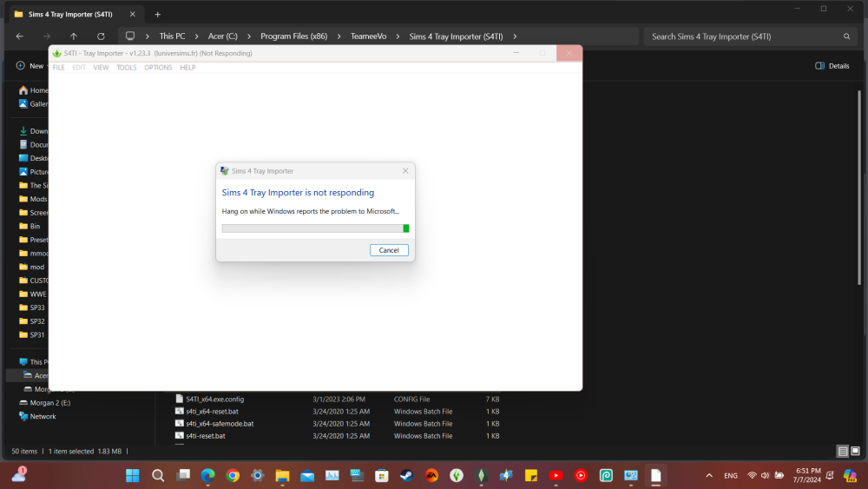Go back in File Explorer

click(20, 36)
